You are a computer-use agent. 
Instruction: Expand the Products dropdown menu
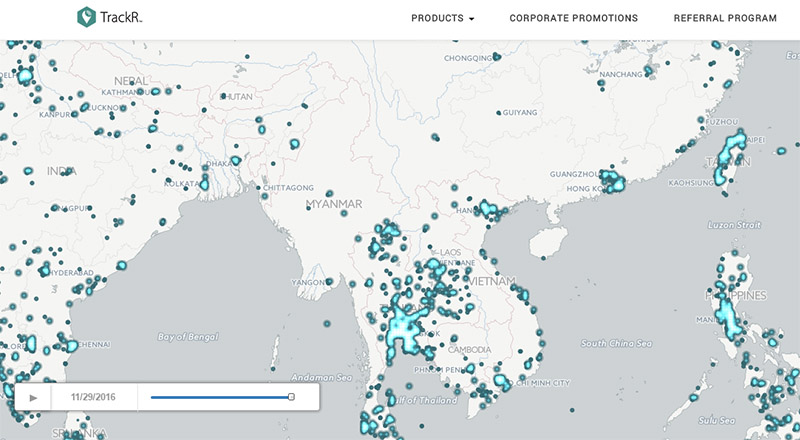pos(442,18)
